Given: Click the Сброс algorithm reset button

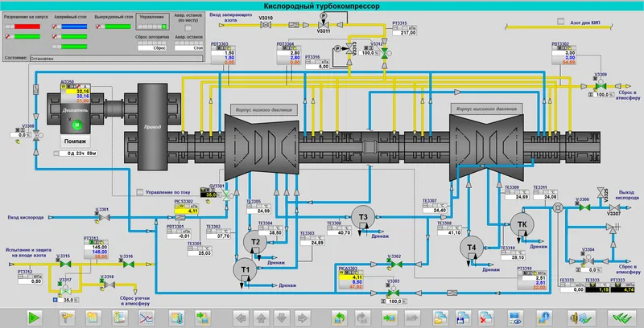Looking at the screenshot, I should [152, 47].
